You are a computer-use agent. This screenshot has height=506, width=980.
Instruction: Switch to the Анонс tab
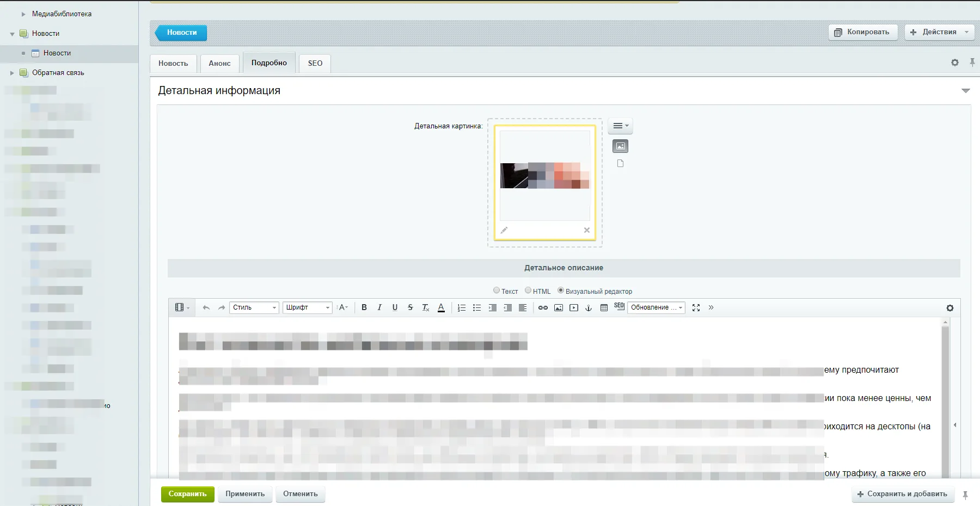pyautogui.click(x=219, y=63)
